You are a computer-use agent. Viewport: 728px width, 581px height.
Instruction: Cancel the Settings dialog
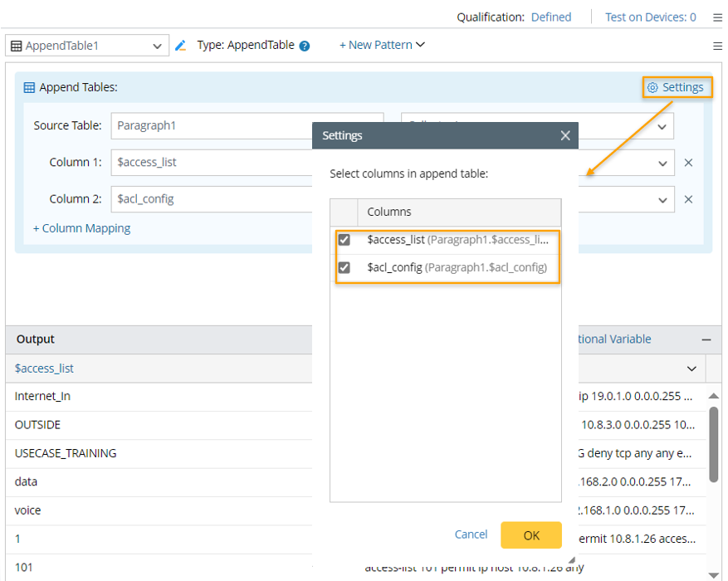point(471,535)
